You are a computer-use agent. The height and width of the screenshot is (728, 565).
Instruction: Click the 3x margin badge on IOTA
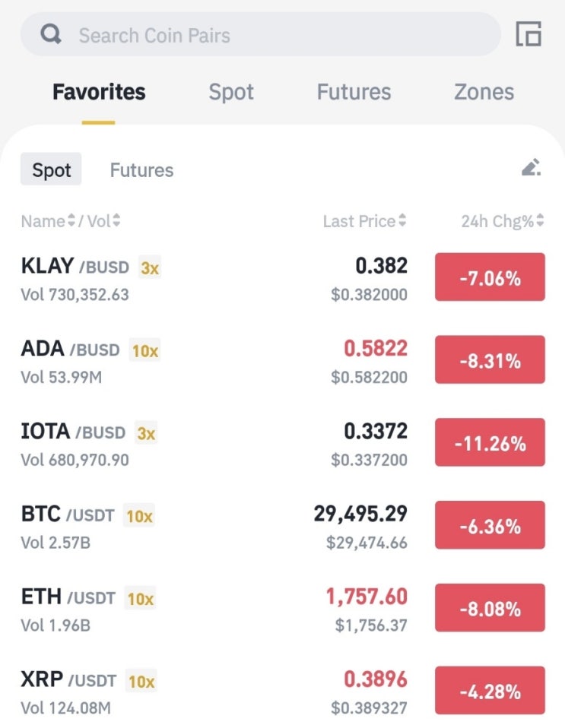coord(146,432)
